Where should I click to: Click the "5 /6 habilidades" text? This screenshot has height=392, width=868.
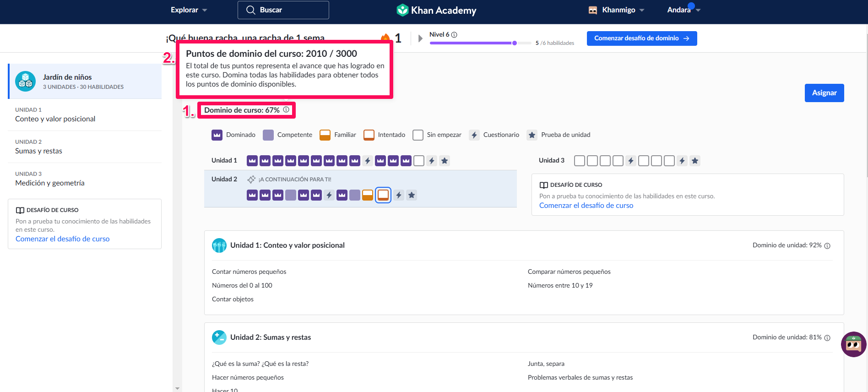tap(555, 43)
